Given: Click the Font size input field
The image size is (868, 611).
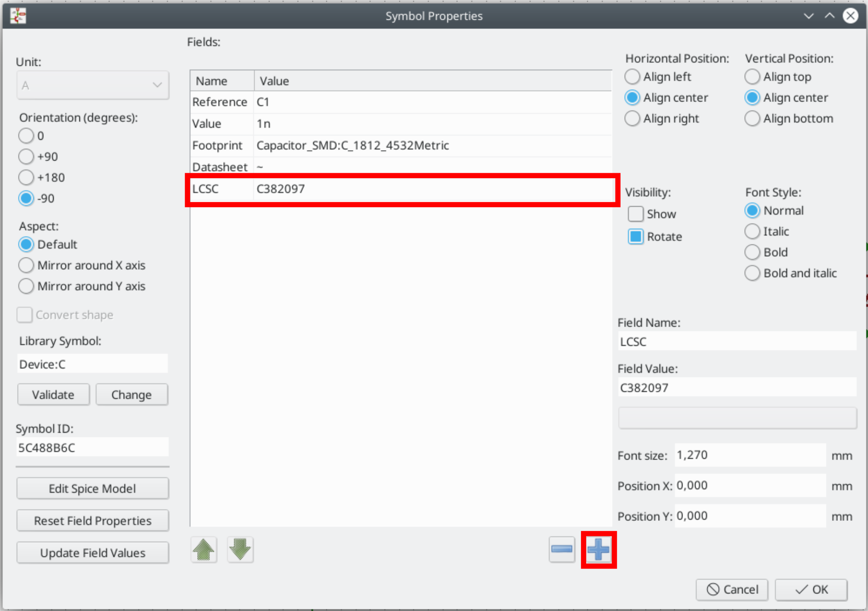Looking at the screenshot, I should click(750, 455).
